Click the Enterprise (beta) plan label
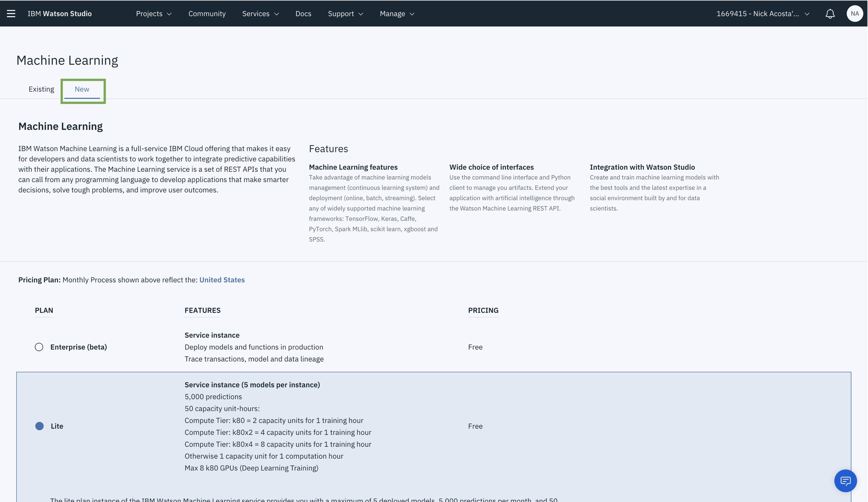868x502 pixels. click(79, 347)
